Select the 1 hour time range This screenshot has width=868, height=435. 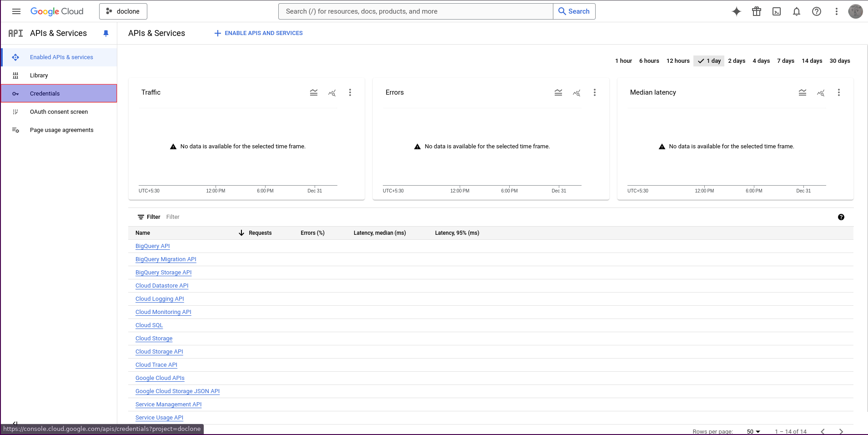(x=623, y=61)
